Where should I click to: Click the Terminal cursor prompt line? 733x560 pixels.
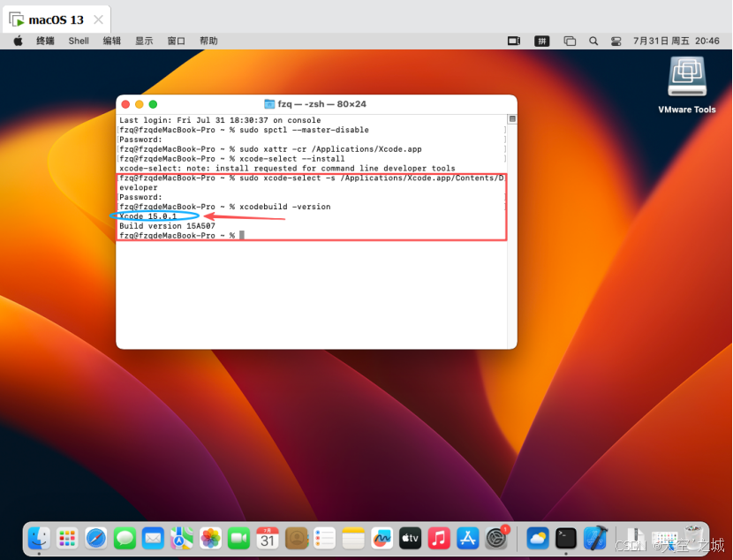pos(182,236)
